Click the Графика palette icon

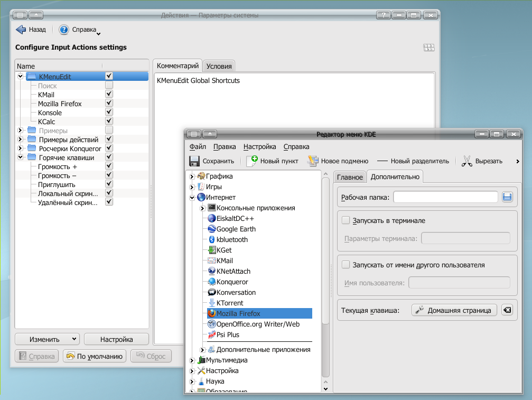(201, 176)
